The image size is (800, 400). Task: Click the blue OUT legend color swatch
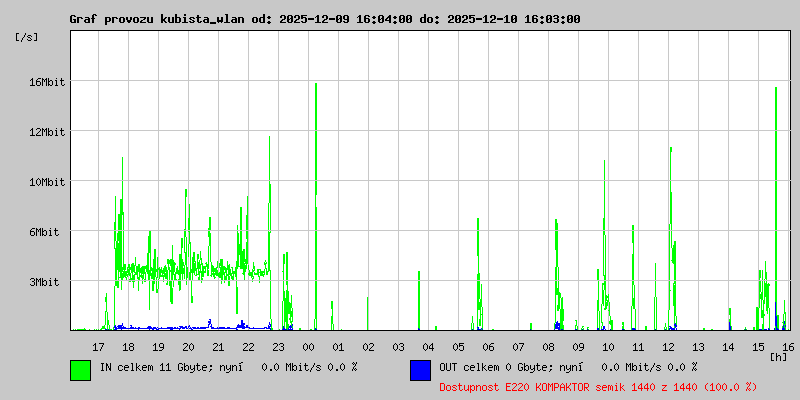click(x=420, y=370)
